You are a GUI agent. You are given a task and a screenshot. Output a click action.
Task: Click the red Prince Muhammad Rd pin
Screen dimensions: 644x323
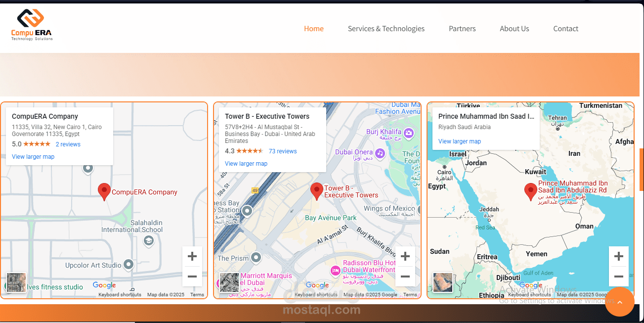click(x=530, y=191)
